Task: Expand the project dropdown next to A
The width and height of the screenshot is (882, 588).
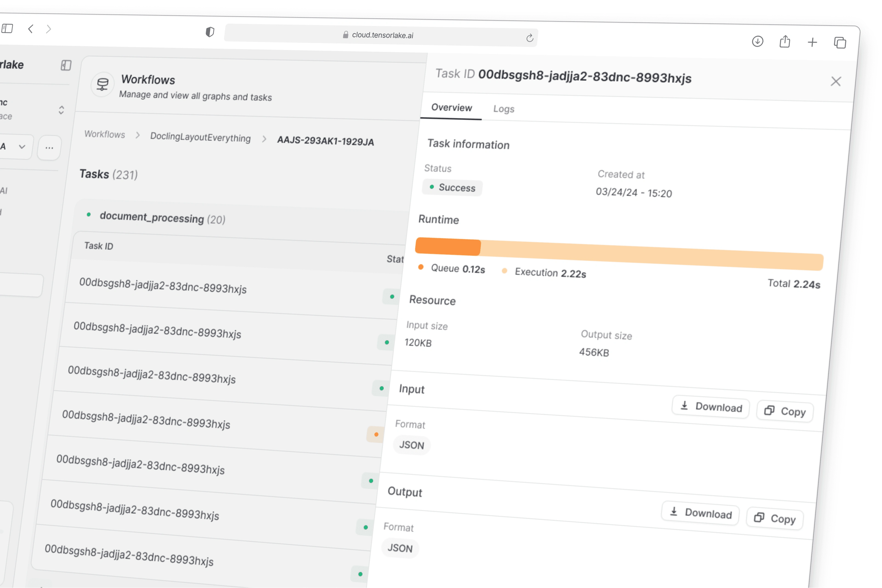Action: coord(22,147)
